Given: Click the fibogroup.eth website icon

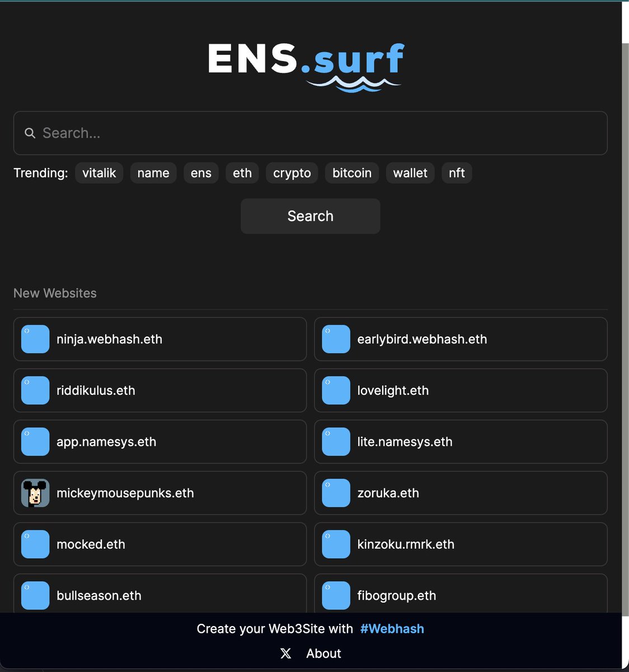Looking at the screenshot, I should click(336, 595).
